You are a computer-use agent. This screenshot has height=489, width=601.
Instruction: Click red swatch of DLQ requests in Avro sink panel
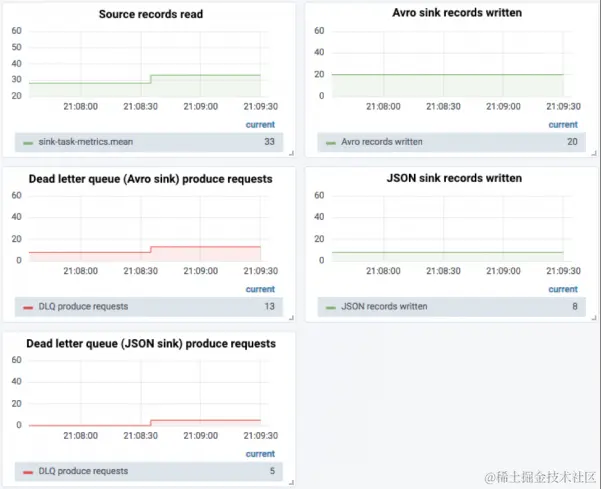coord(28,308)
